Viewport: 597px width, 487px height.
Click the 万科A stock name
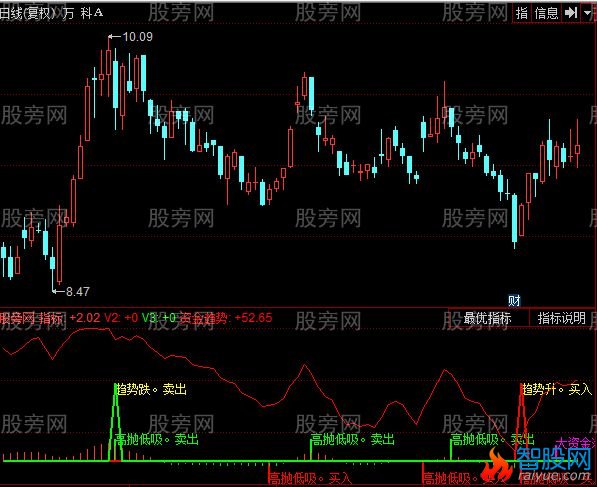pos(83,13)
